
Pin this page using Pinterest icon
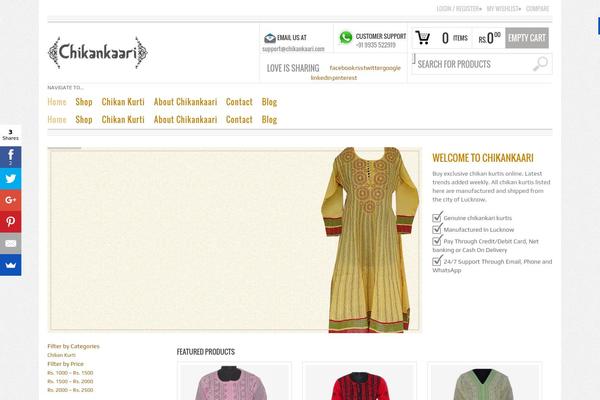click(x=10, y=222)
